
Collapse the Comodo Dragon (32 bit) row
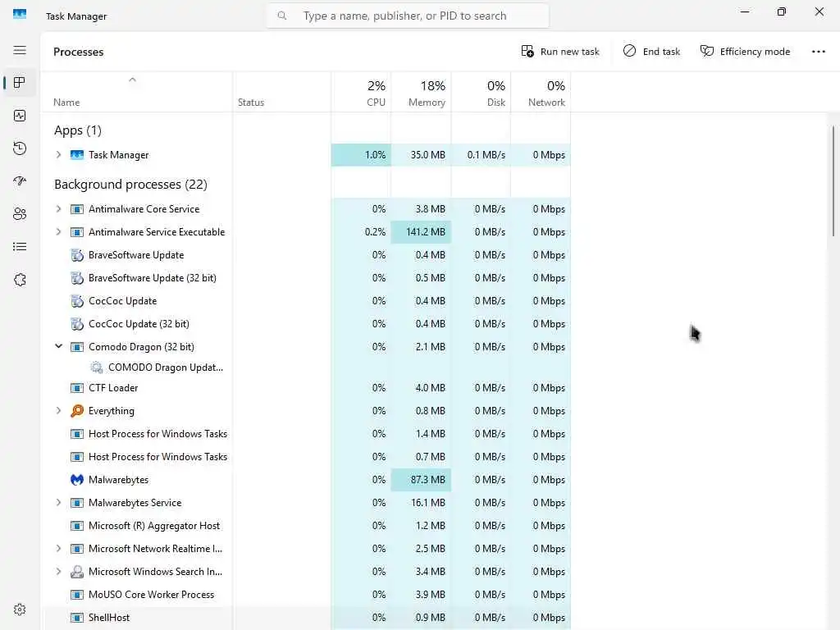point(58,347)
